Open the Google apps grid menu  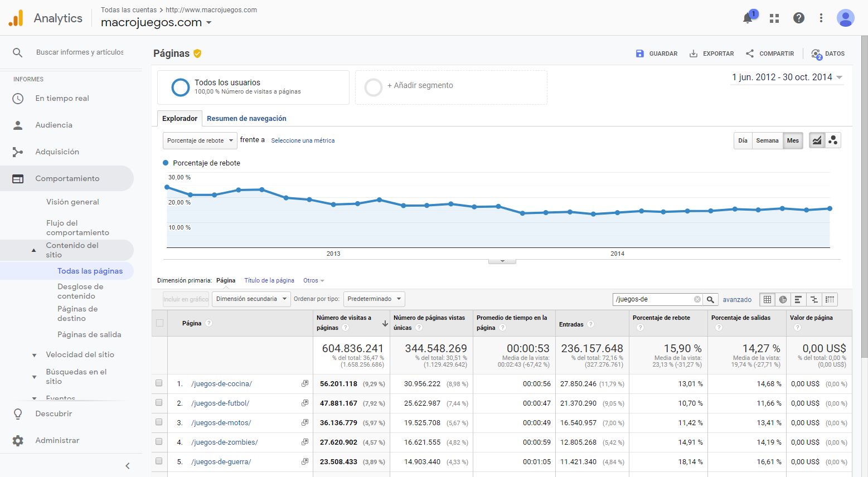tap(774, 18)
